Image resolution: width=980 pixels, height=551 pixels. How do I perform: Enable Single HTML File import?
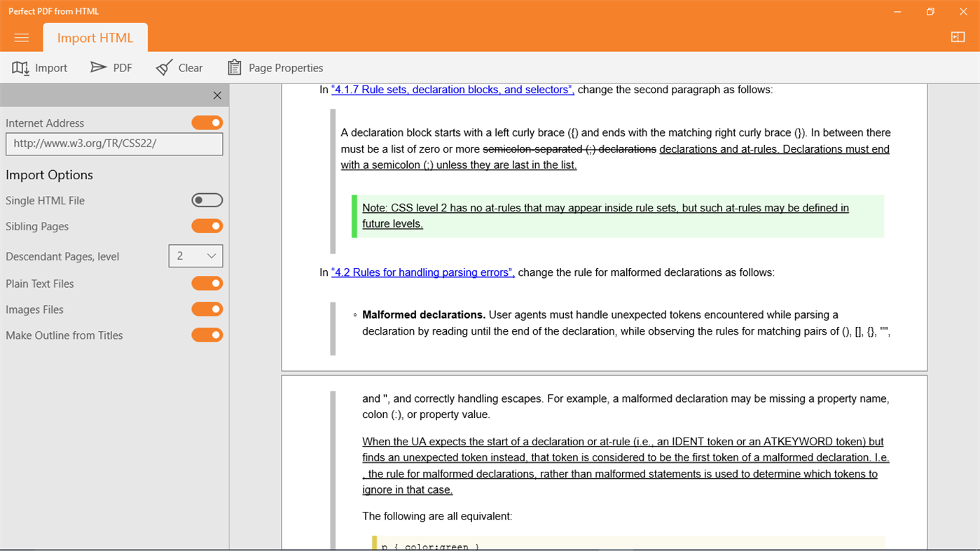click(x=207, y=200)
